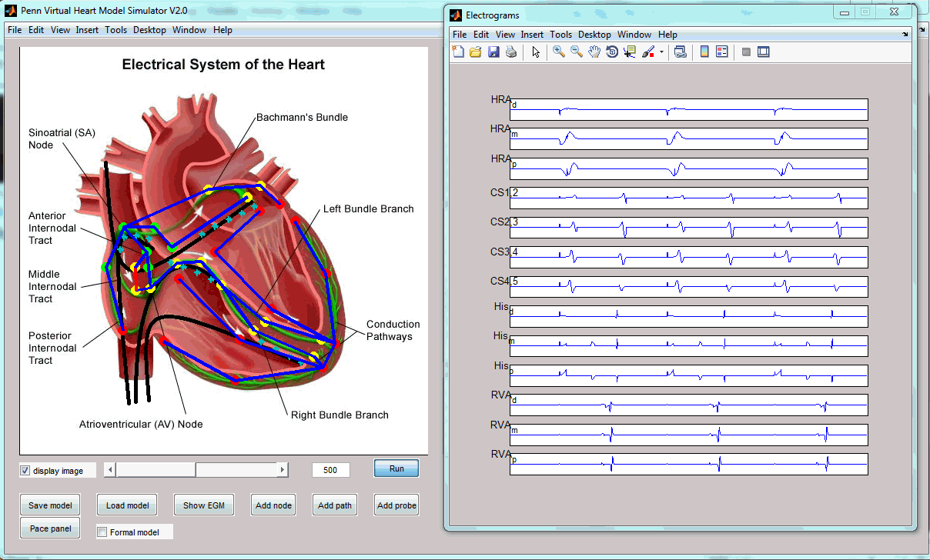Screen dimensions: 930x560
Task: Click the Show EGM button
Action: pos(203,505)
